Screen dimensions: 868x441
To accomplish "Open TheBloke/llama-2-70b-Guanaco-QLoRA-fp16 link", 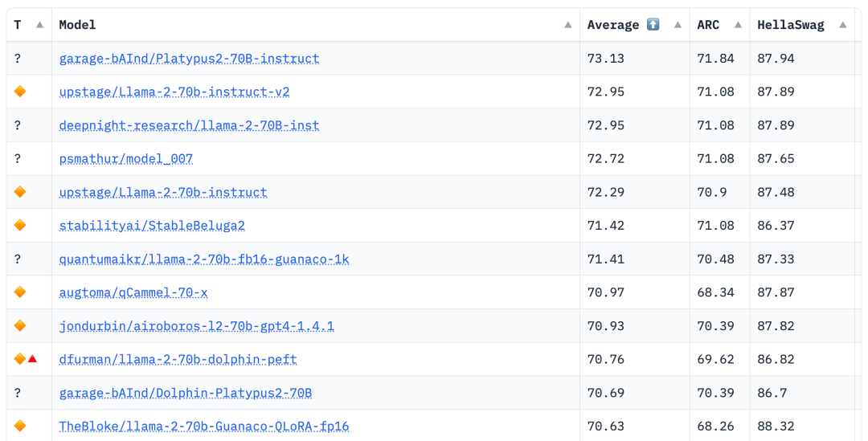I will tap(204, 427).
